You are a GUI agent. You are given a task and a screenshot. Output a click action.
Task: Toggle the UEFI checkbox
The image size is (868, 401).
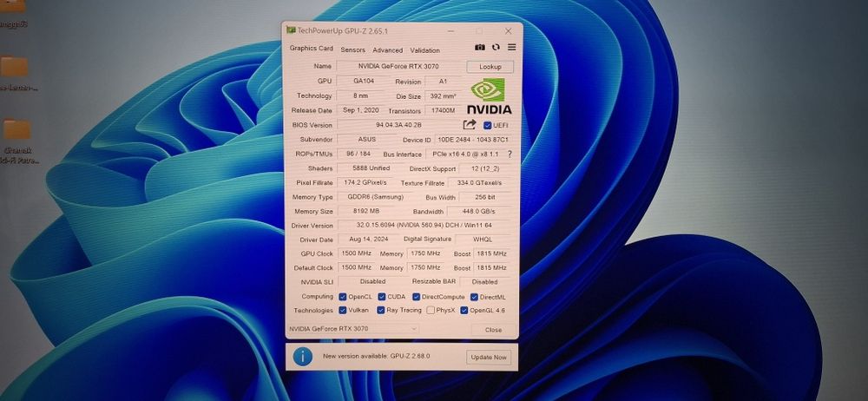(x=487, y=126)
